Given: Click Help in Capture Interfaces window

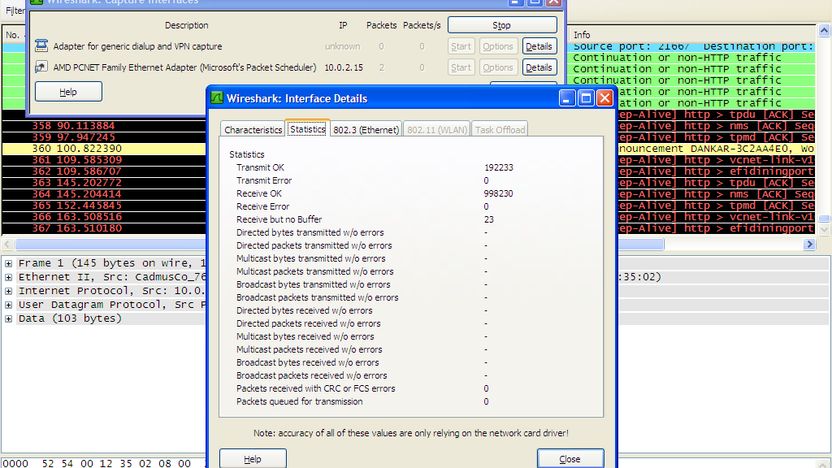Looking at the screenshot, I should (x=68, y=92).
